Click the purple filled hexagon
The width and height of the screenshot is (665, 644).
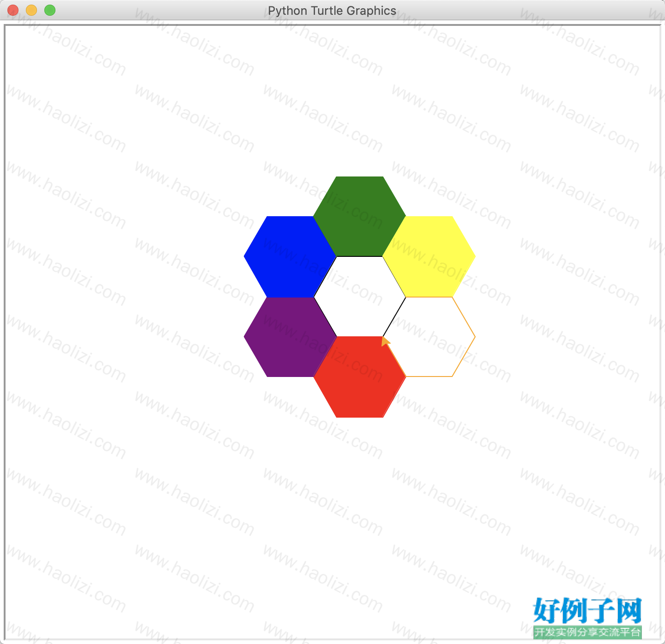point(290,337)
